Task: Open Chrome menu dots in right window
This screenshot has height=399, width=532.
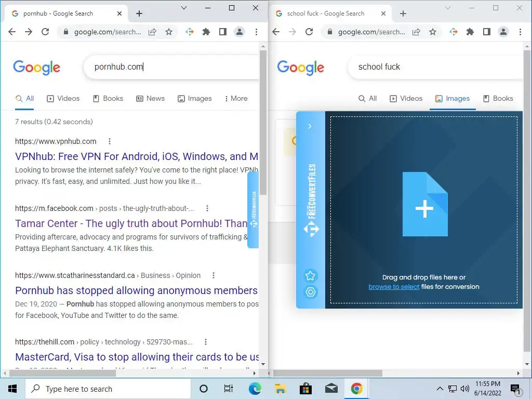Action: (x=520, y=32)
